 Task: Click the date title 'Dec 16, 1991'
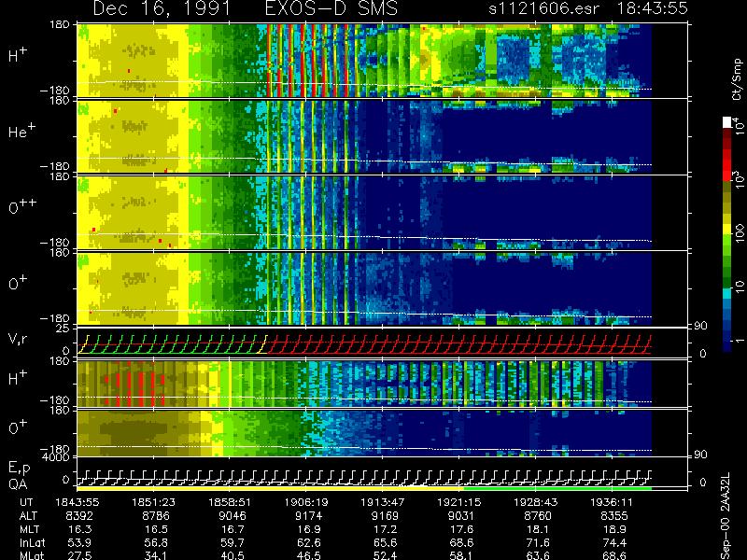point(162,8)
